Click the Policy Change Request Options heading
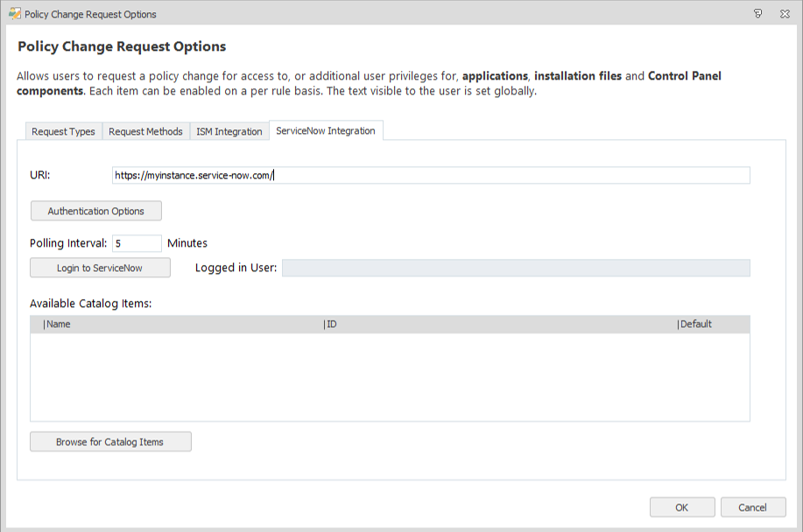The height and width of the screenshot is (532, 803). pyautogui.click(x=122, y=46)
